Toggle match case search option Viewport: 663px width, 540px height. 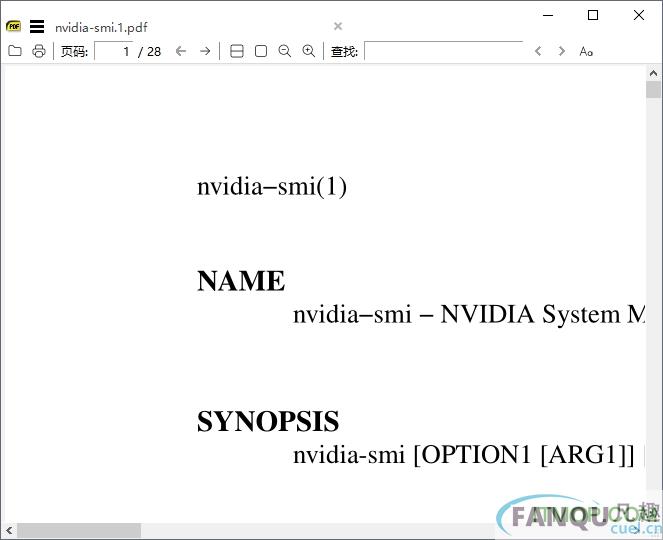click(x=586, y=51)
